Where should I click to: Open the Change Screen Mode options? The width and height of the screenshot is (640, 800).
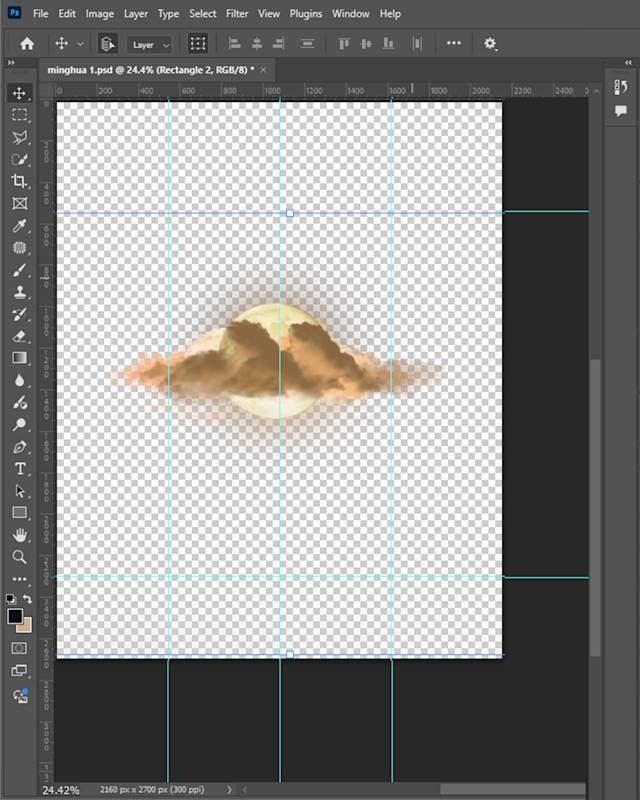19,671
